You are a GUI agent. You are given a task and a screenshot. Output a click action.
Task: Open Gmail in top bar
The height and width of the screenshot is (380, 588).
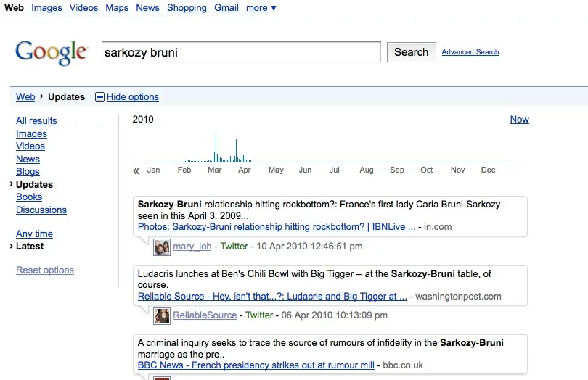click(x=226, y=8)
